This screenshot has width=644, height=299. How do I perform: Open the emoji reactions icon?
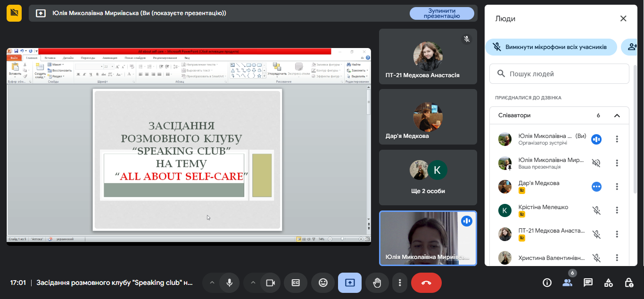click(323, 283)
